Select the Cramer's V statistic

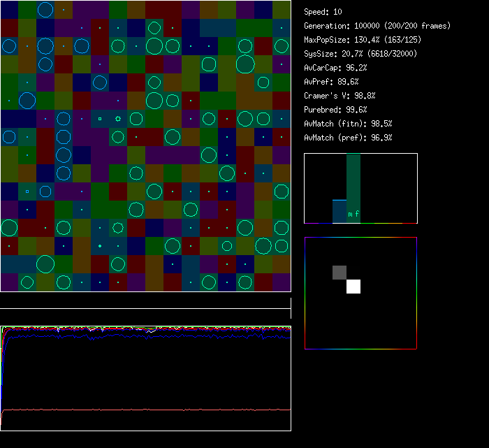pos(340,96)
